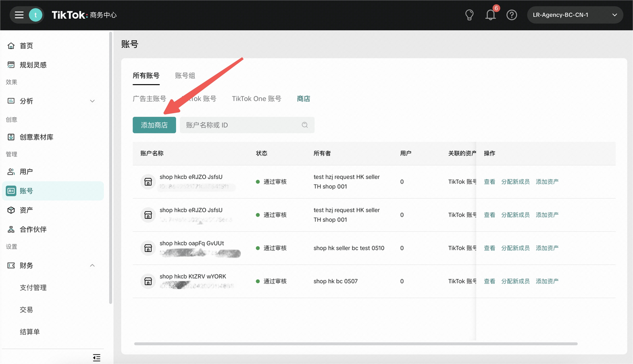The width and height of the screenshot is (633, 364).
Task: Click 查看 for second eRJZO JsfsU row
Action: click(x=490, y=215)
